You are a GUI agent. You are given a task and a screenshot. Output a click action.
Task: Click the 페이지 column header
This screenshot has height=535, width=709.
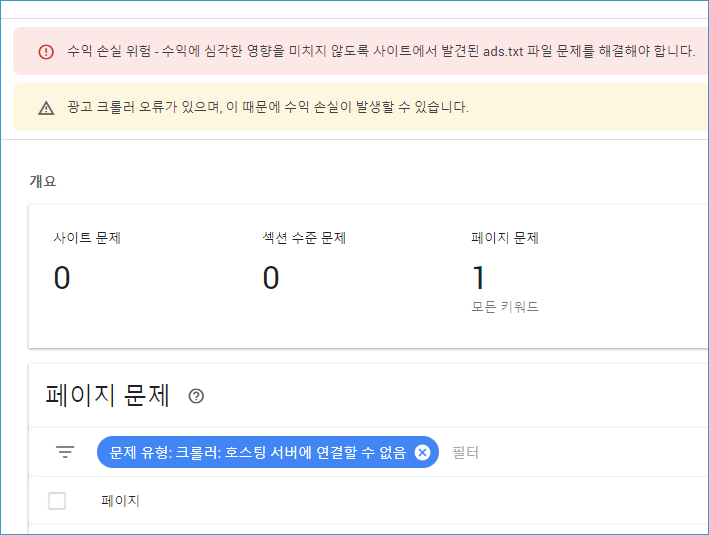tap(120, 501)
